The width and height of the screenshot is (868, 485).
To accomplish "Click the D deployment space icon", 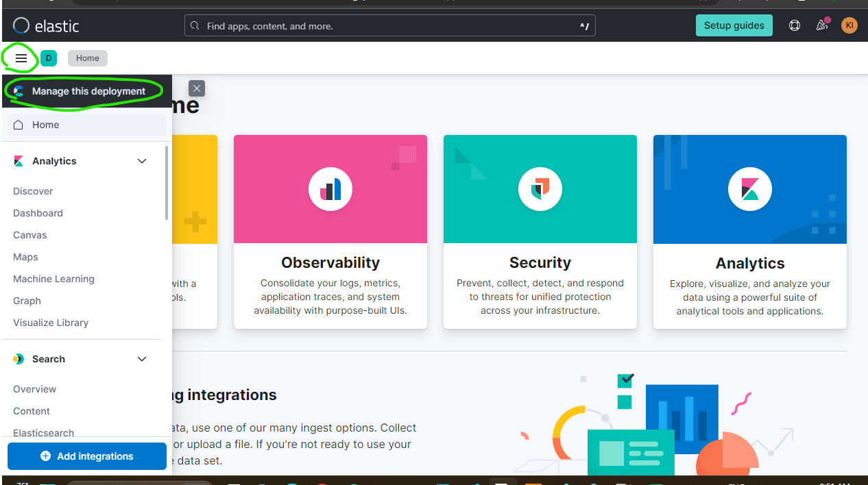I will (x=49, y=58).
